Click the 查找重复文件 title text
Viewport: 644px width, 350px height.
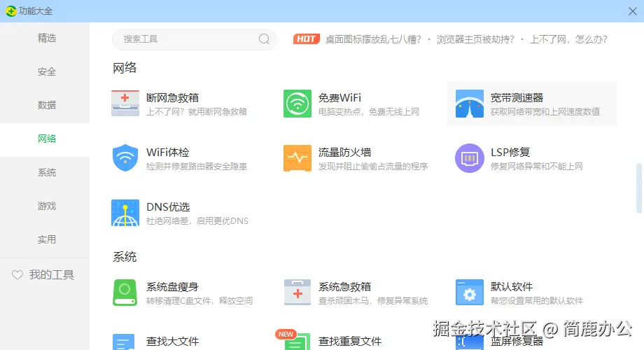(x=350, y=342)
